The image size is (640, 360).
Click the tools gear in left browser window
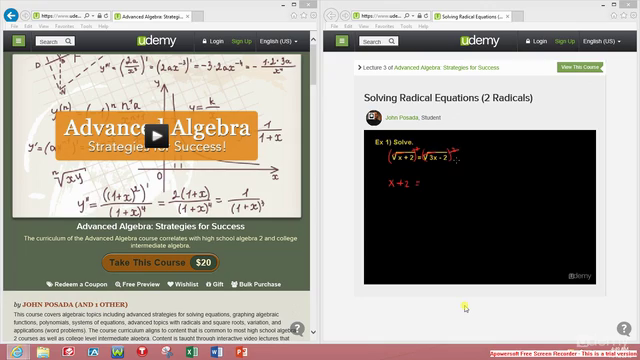click(x=313, y=16)
